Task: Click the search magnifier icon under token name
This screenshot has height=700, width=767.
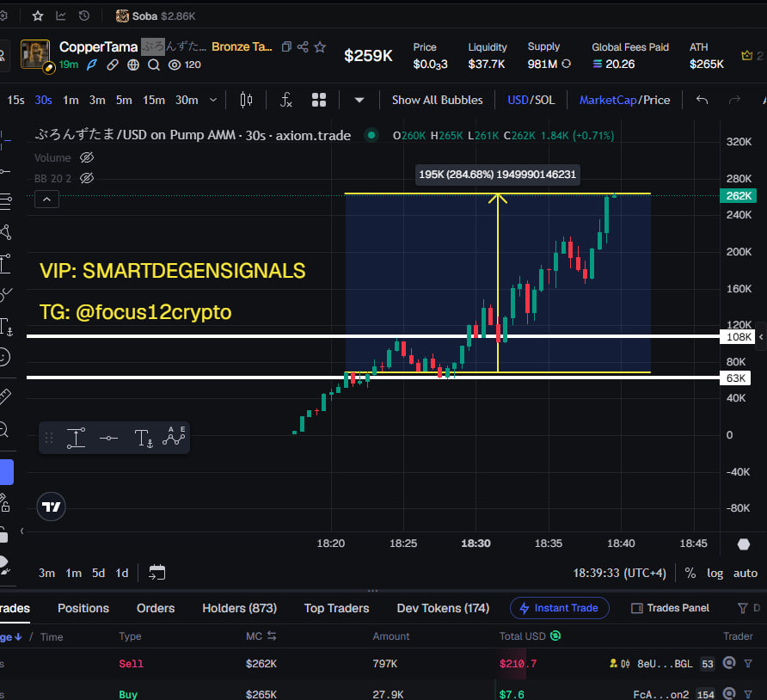Action: [x=154, y=65]
